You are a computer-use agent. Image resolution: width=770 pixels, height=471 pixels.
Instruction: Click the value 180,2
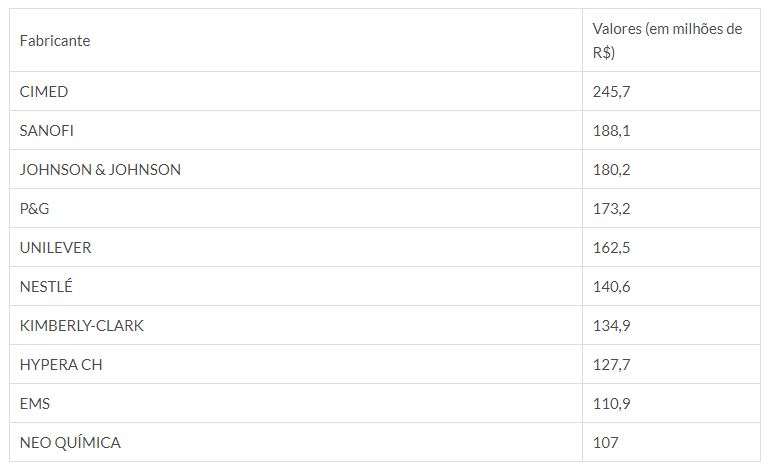(x=611, y=170)
